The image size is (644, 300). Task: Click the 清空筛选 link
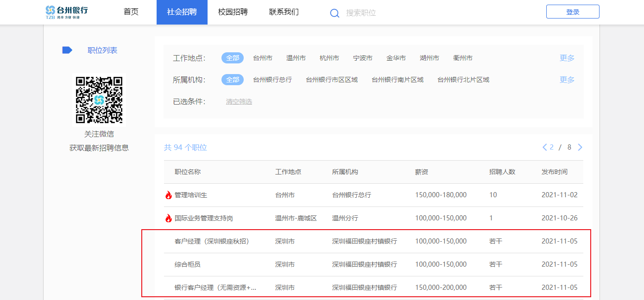[239, 101]
